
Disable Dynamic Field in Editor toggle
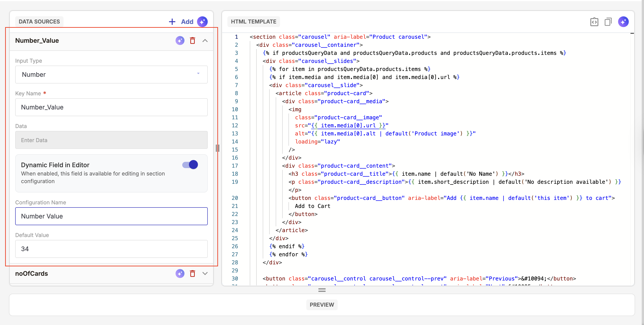pyautogui.click(x=190, y=165)
